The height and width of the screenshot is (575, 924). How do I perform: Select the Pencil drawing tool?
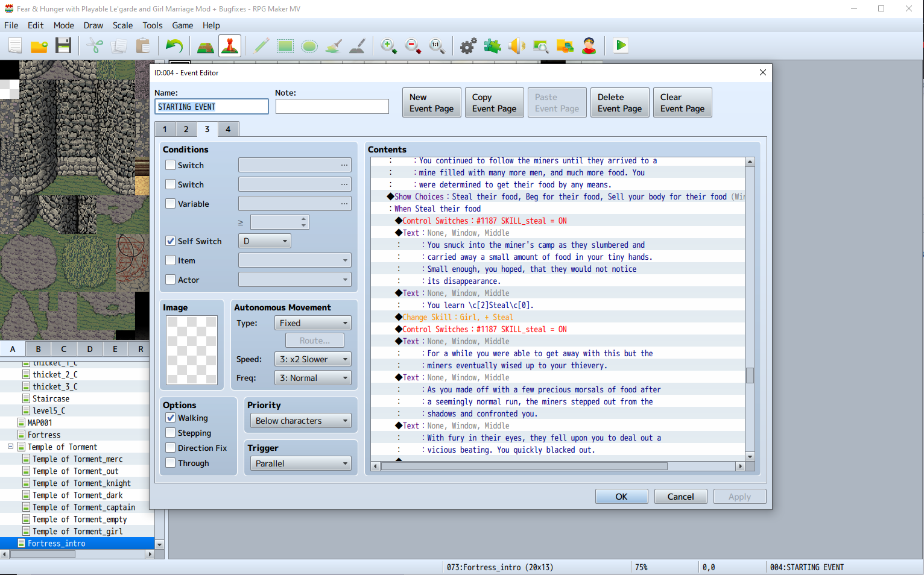pos(261,46)
